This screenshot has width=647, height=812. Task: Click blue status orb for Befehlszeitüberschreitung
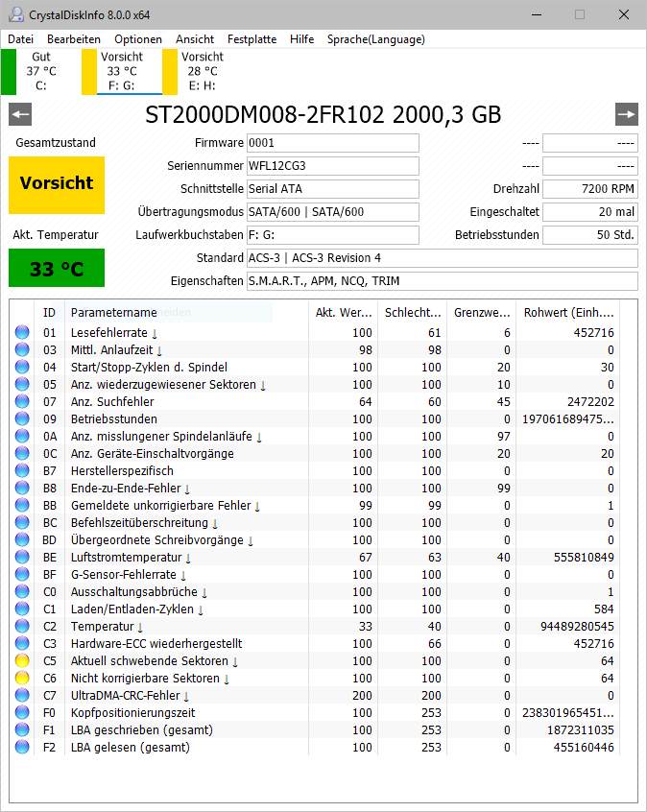22,522
